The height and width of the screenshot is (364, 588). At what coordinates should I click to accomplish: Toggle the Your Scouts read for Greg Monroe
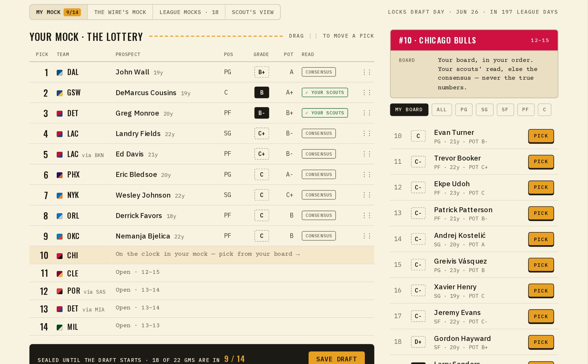[x=325, y=113]
